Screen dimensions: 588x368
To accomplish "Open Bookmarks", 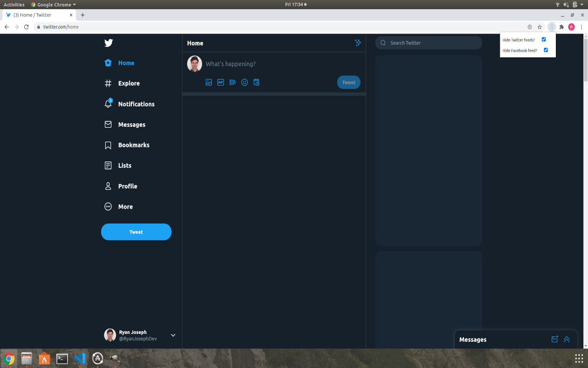I will (127, 145).
